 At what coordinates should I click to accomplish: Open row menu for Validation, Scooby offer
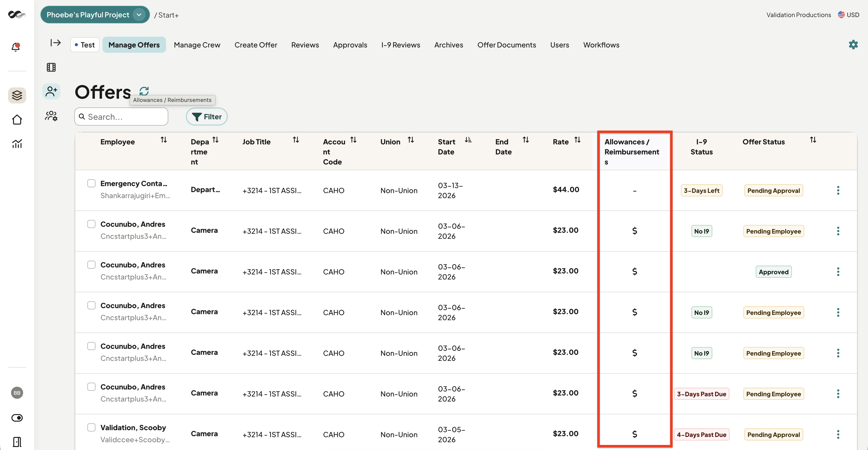(838, 434)
